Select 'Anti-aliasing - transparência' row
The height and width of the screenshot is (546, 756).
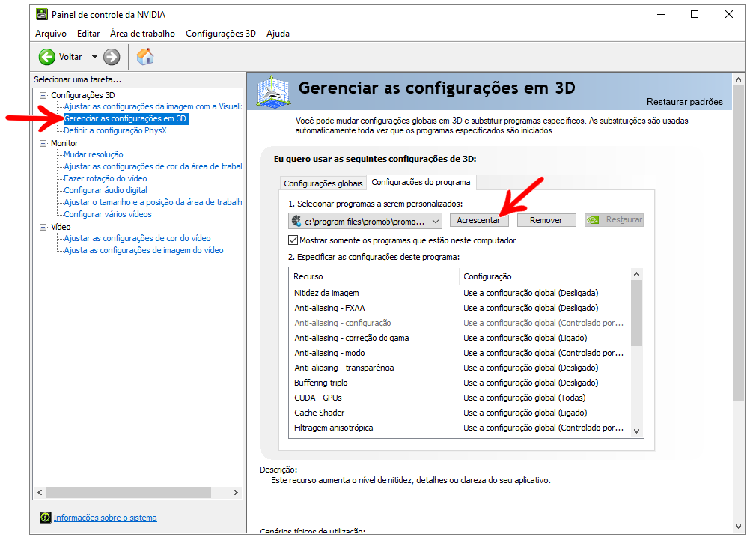(460, 368)
